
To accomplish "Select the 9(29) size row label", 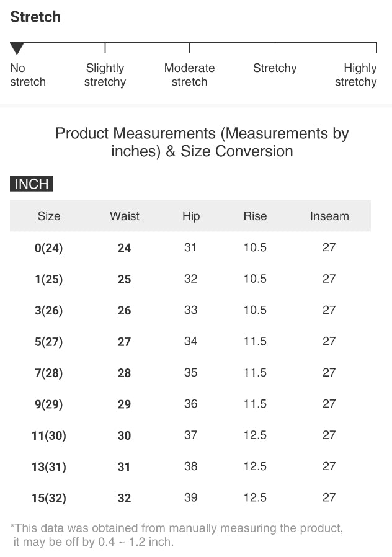I will 49,404.
